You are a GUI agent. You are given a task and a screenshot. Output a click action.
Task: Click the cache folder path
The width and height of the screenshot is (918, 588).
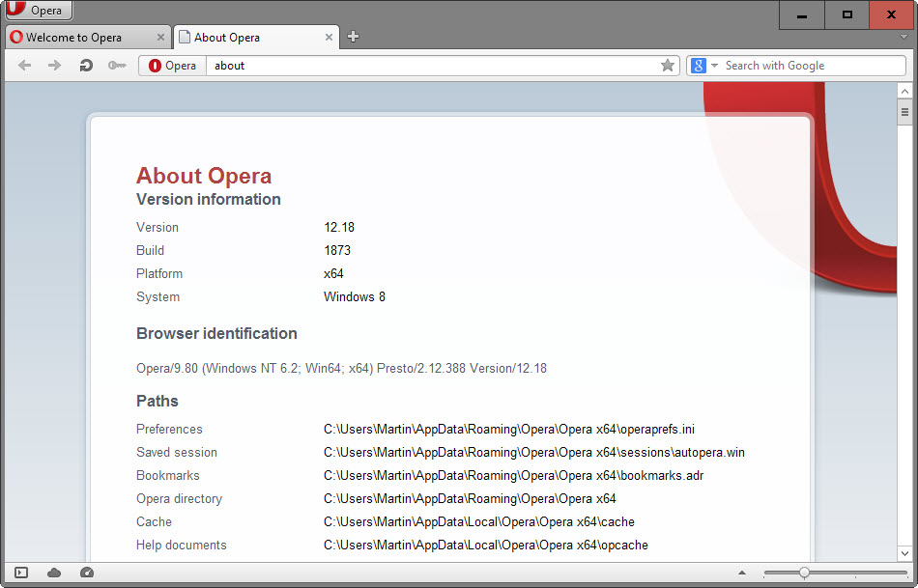(x=479, y=522)
